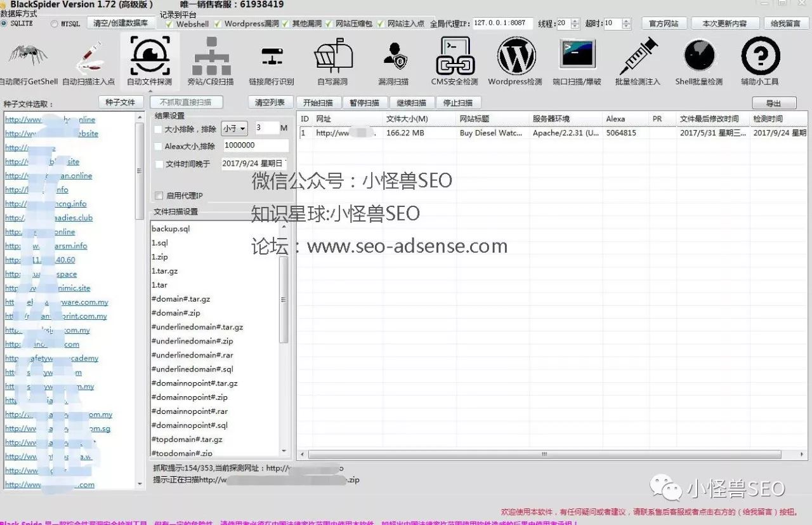Open the Shell批量检测 radar tool

(x=699, y=62)
